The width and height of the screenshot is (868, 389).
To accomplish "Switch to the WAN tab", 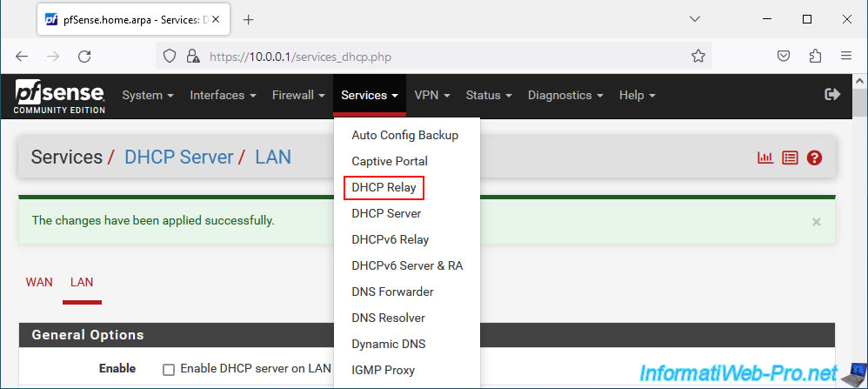I will point(39,282).
